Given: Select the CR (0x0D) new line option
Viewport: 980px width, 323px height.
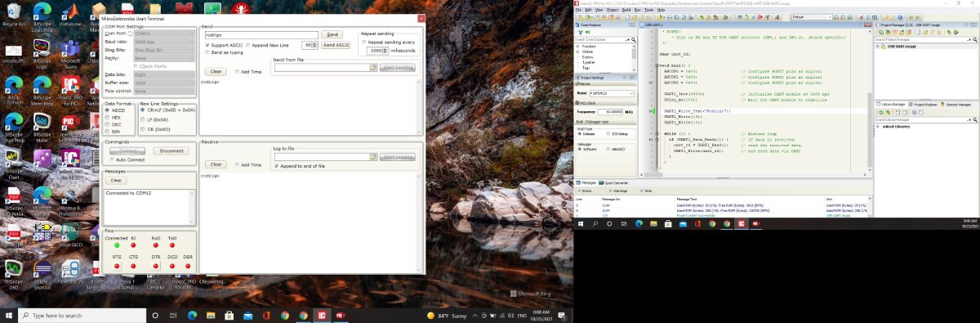Looking at the screenshot, I should [x=142, y=128].
